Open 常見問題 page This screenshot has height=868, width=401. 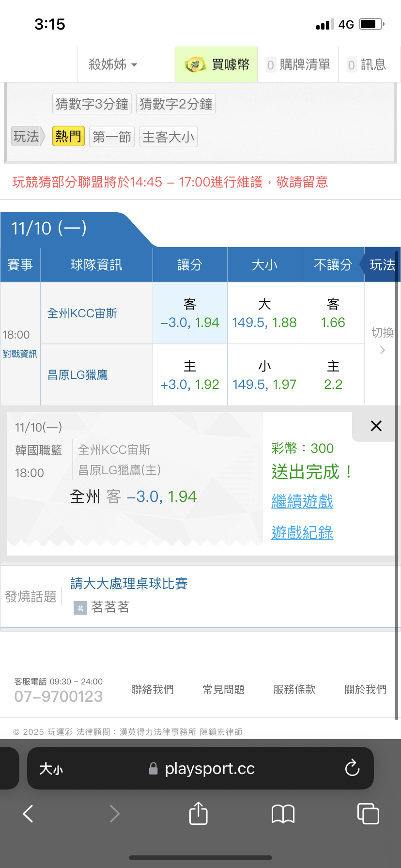223,689
